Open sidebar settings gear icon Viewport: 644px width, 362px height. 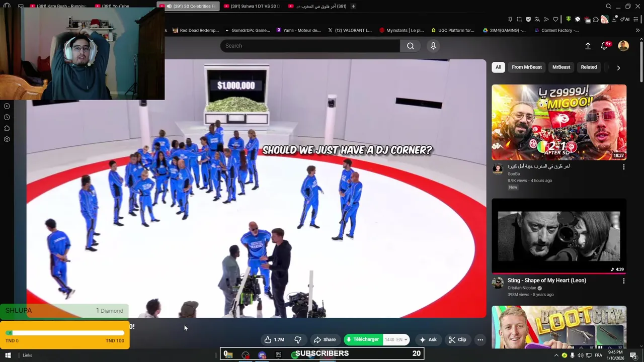click(x=7, y=139)
